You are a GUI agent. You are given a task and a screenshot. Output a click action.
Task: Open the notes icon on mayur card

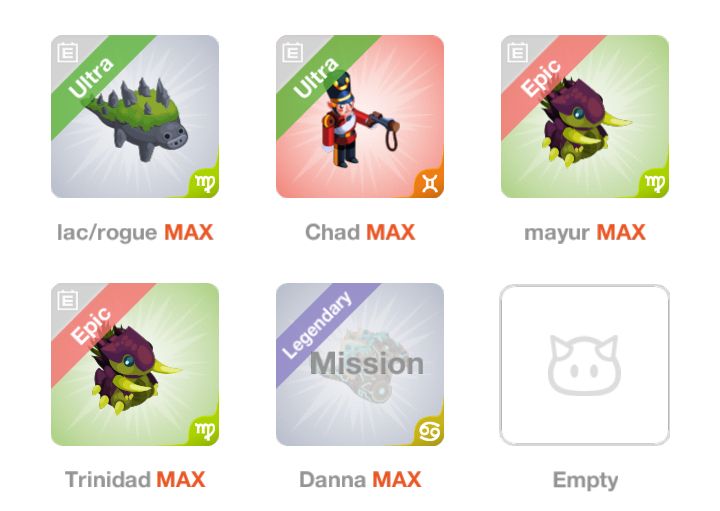[518, 52]
